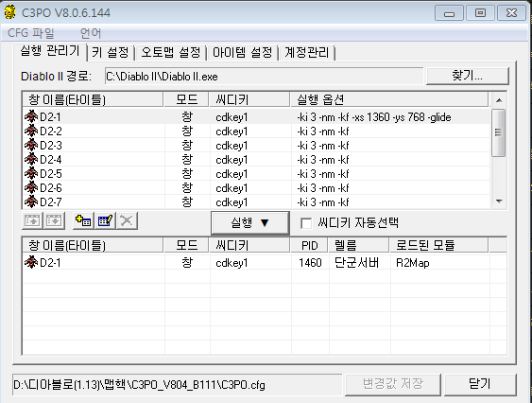Click the 단군서버 realm cell
The width and height of the screenshot is (532, 403).
(356, 263)
